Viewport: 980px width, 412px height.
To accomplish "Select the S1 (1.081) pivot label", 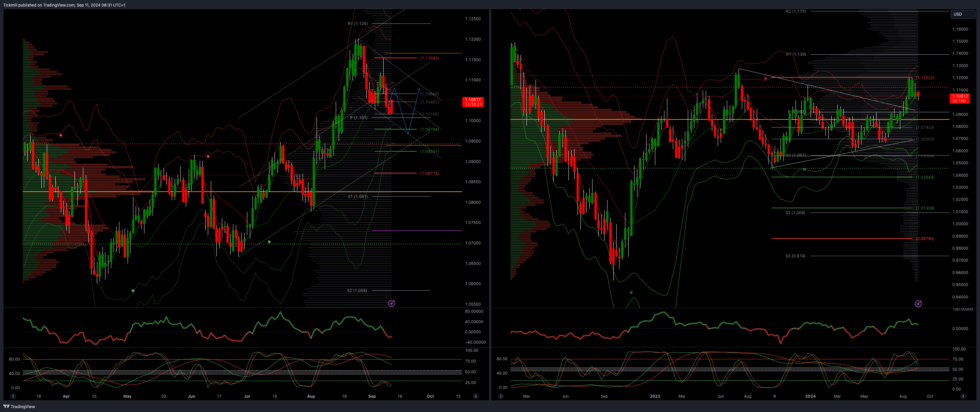I will (358, 196).
